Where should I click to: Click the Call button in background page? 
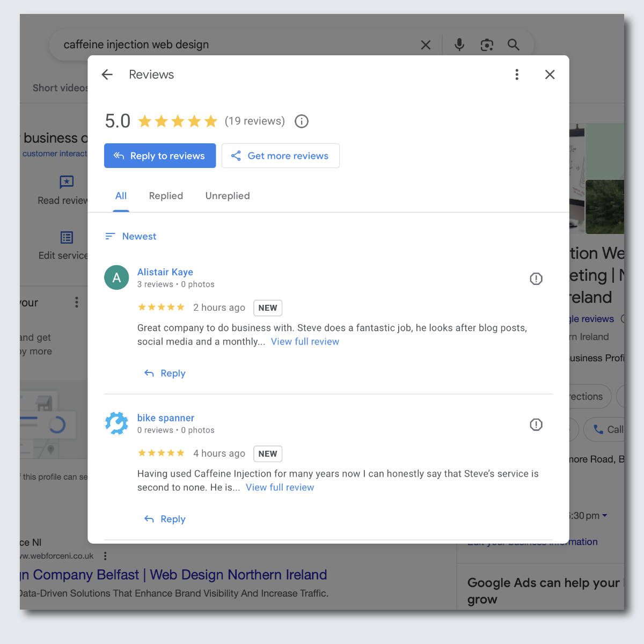[604, 429]
